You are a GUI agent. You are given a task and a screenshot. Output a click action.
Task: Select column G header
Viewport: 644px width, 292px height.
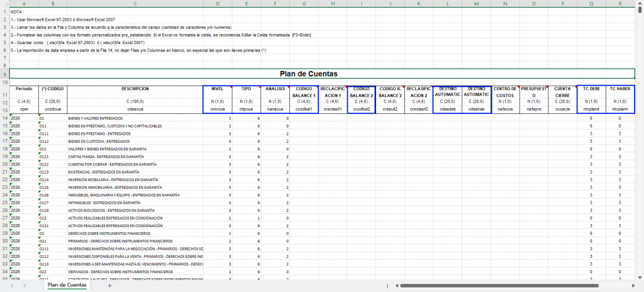tap(304, 3)
